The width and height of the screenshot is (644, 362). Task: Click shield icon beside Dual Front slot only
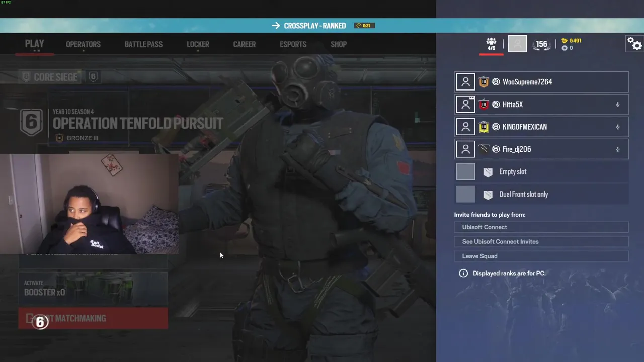pyautogui.click(x=488, y=195)
